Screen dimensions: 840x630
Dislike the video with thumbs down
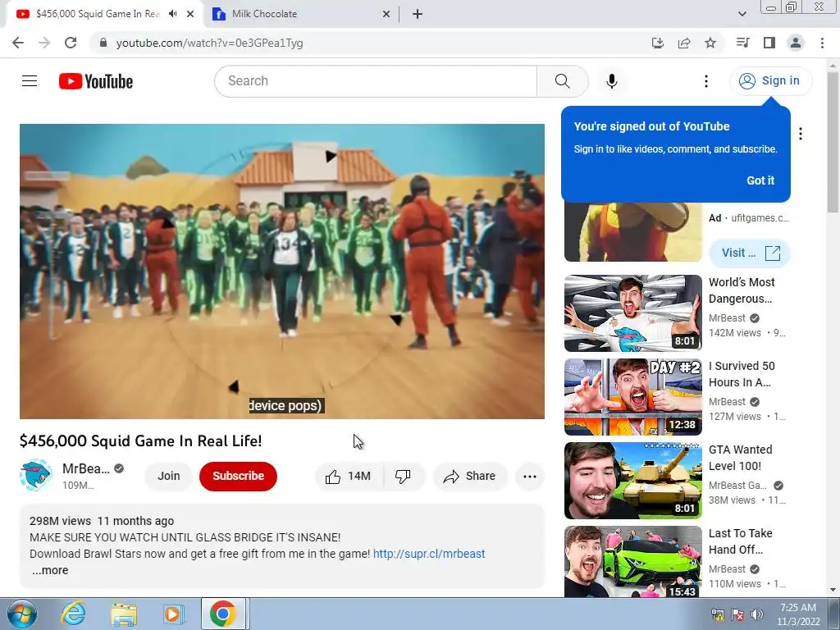pyautogui.click(x=403, y=477)
